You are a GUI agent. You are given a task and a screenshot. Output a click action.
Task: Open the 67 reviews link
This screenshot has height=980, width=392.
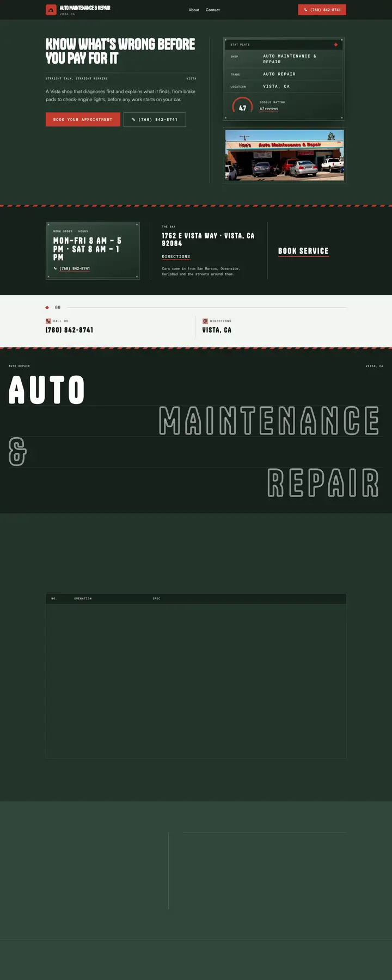point(269,108)
